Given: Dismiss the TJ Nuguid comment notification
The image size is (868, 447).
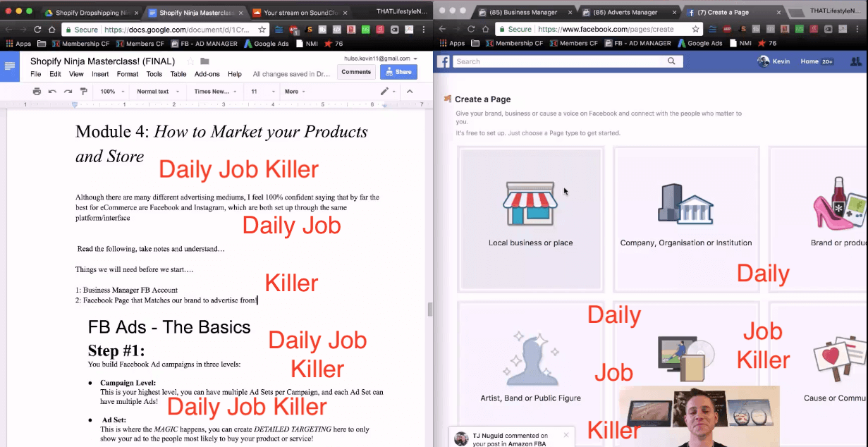Looking at the screenshot, I should point(566,436).
